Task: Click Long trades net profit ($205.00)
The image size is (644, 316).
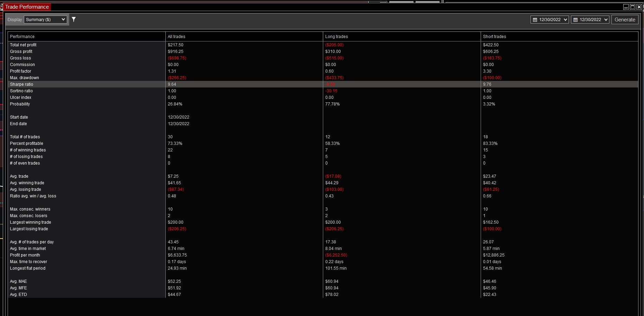Action: click(x=334, y=45)
